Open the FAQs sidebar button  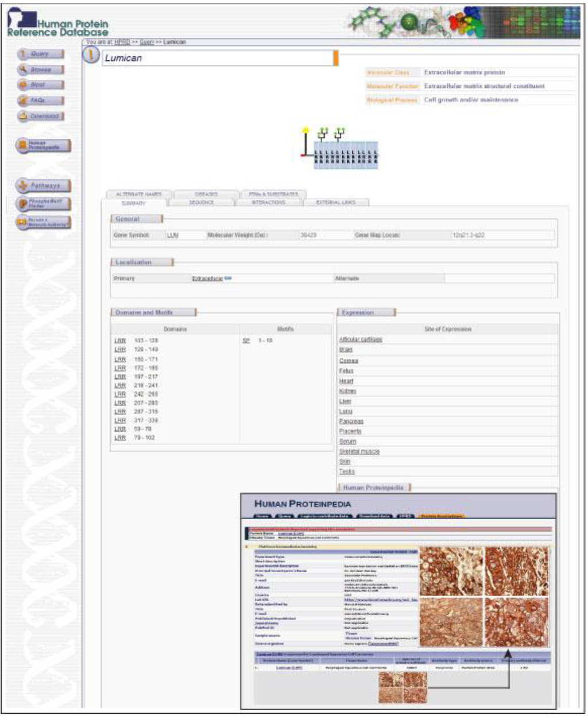coord(40,100)
